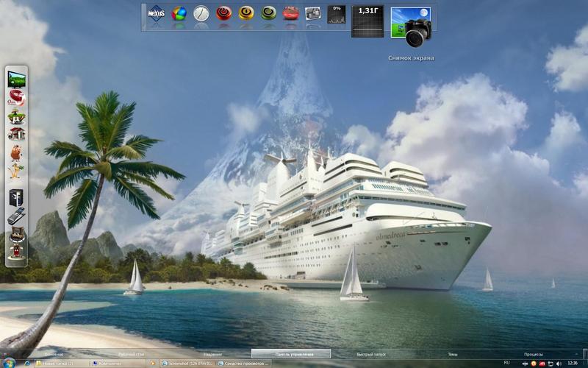
Task: Click the RU language indicator in tray
Action: pyautogui.click(x=506, y=363)
